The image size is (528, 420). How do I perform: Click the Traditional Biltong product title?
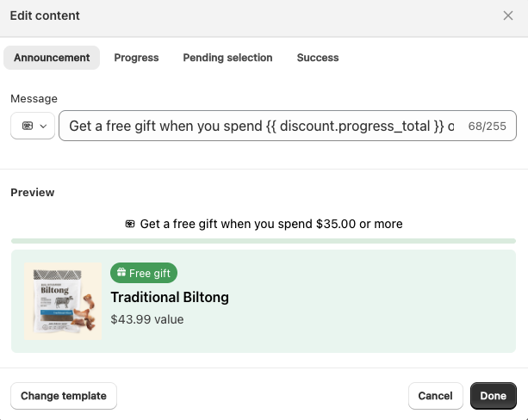170,297
